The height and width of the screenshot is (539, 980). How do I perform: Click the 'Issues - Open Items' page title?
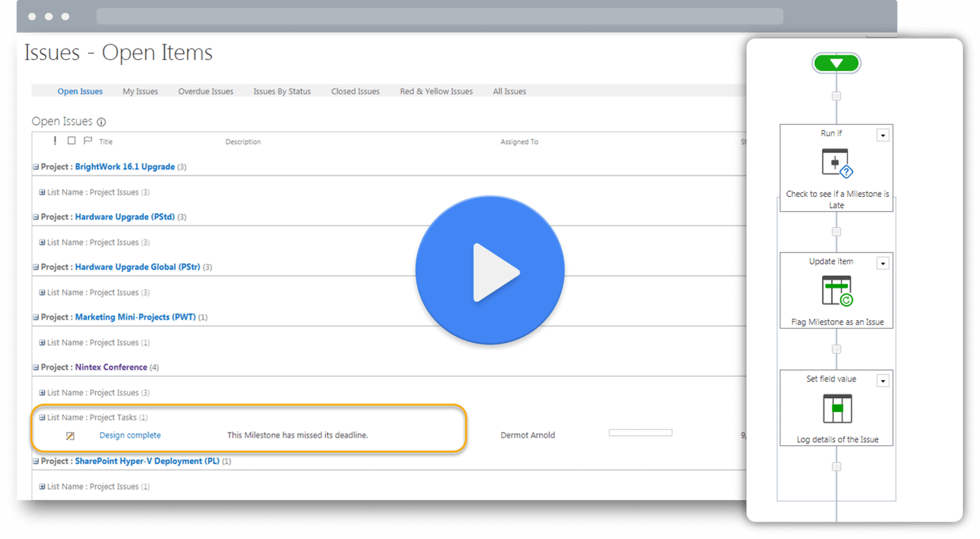[118, 53]
